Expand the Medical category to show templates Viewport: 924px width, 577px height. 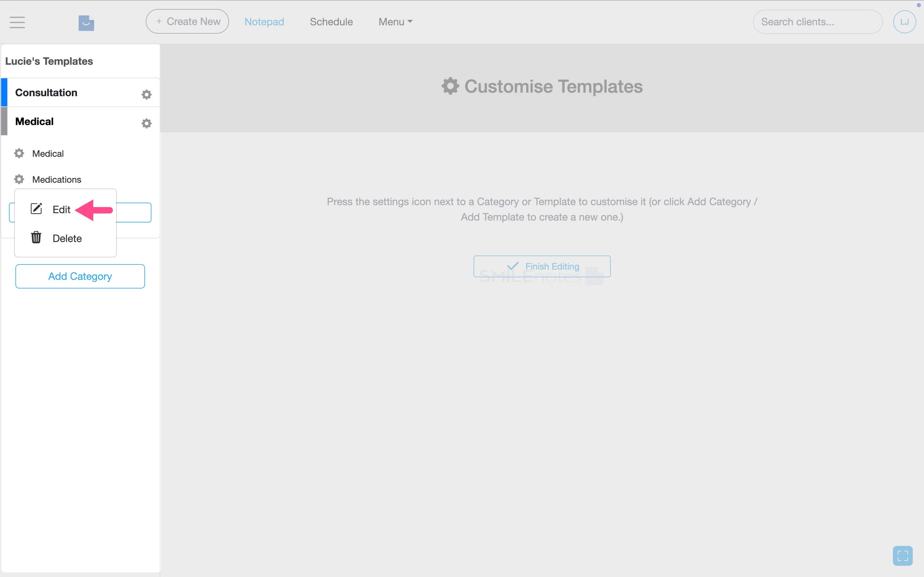click(x=34, y=121)
